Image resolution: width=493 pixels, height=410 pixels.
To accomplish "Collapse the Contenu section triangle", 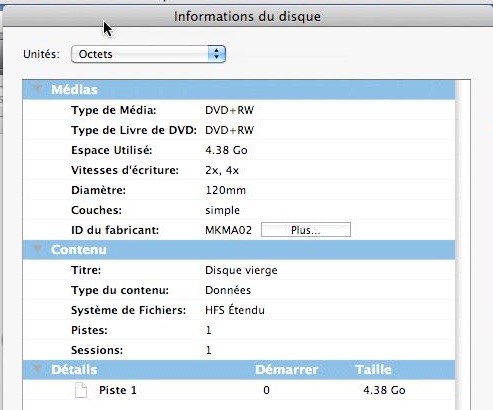I will coord(37,249).
